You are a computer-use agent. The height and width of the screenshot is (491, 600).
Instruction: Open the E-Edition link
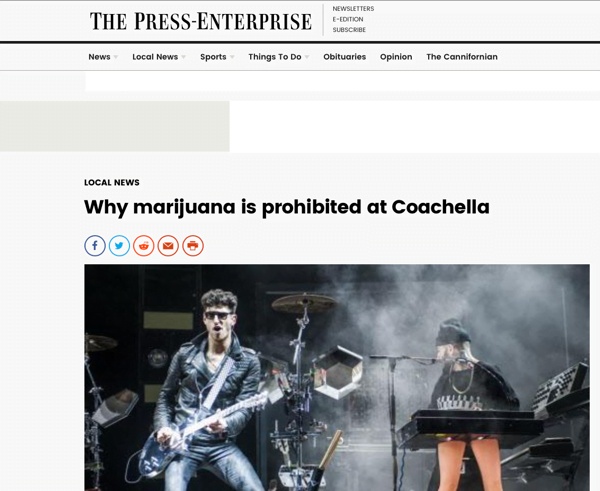[348, 19]
